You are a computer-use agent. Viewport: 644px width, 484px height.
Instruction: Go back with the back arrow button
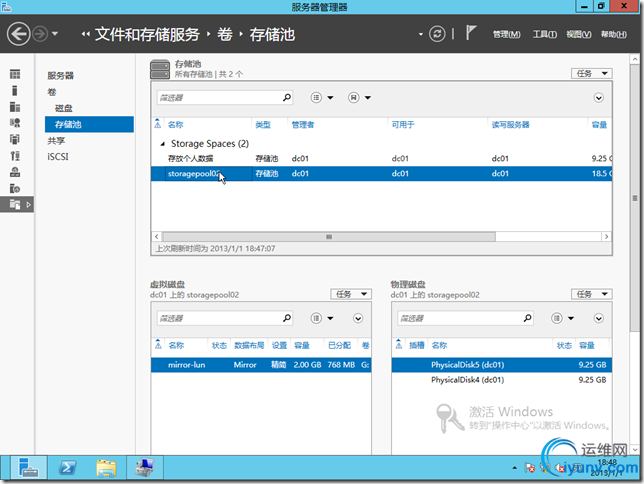[18, 34]
